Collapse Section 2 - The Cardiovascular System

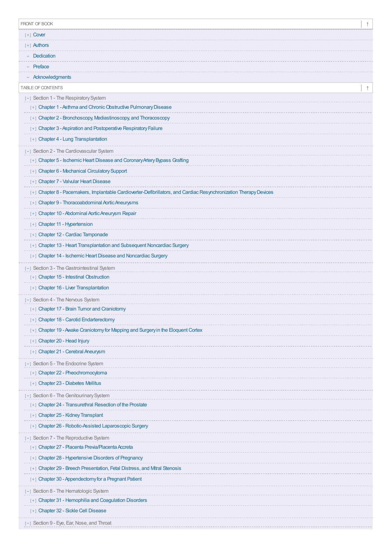28,151
